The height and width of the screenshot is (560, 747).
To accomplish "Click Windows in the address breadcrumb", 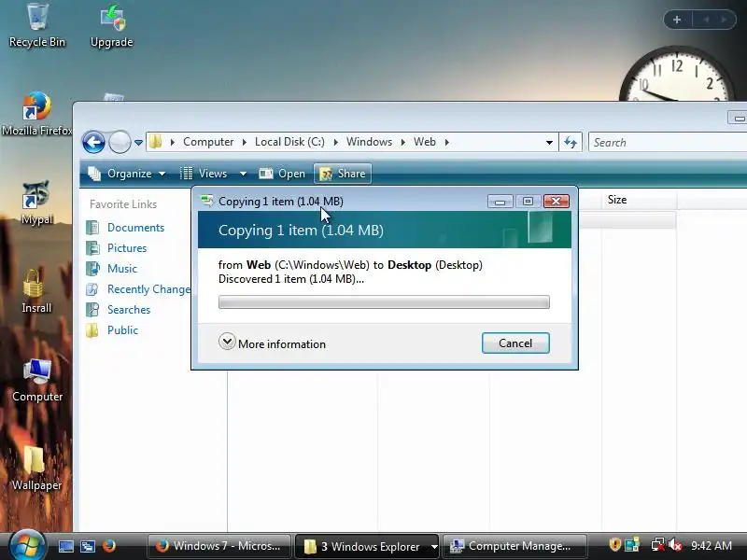I will [x=369, y=142].
